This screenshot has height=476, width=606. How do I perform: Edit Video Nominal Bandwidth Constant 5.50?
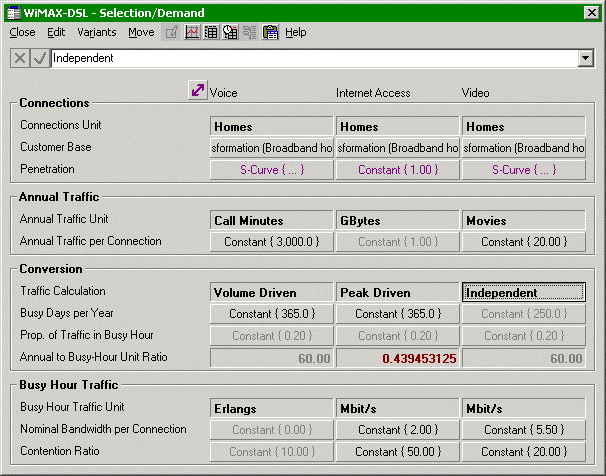(524, 430)
